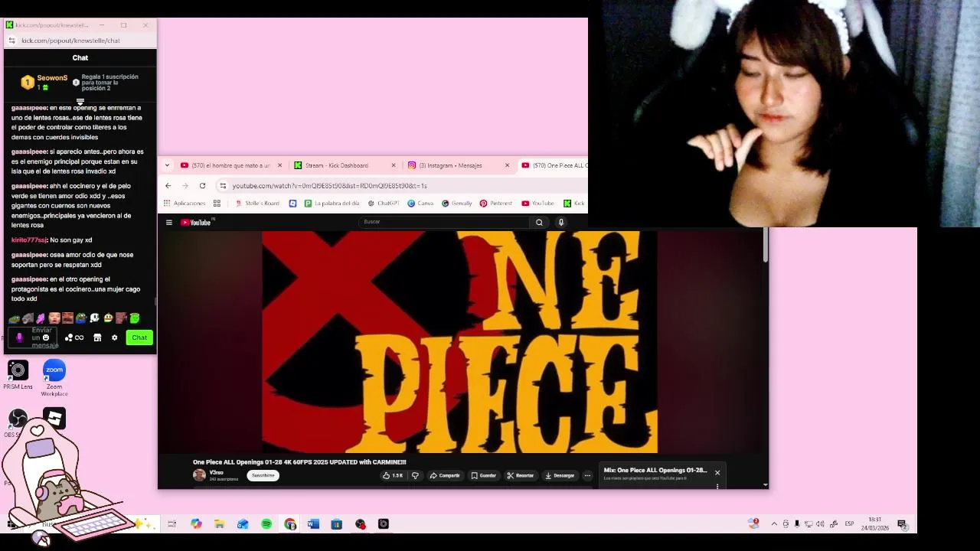Open site information icon in address bar
The width and height of the screenshot is (980, 551).
coord(223,185)
